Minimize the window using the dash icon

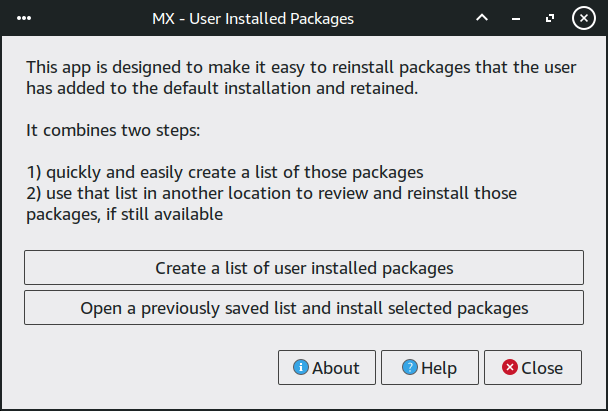tap(516, 18)
